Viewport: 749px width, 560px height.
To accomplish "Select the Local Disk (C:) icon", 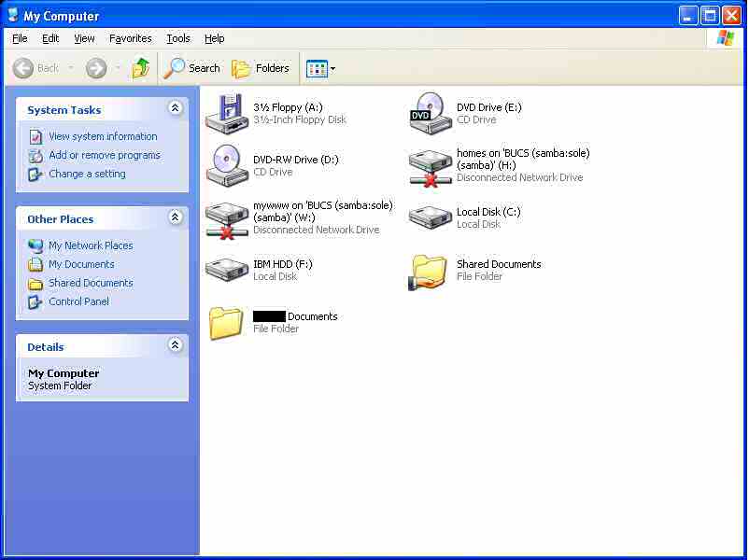I will [x=431, y=217].
